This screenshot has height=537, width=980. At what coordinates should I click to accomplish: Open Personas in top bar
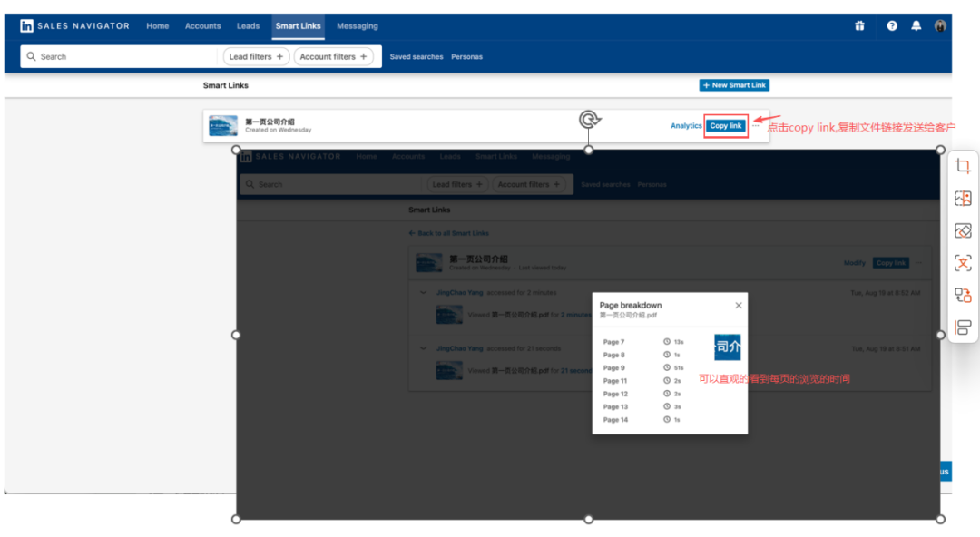click(467, 57)
